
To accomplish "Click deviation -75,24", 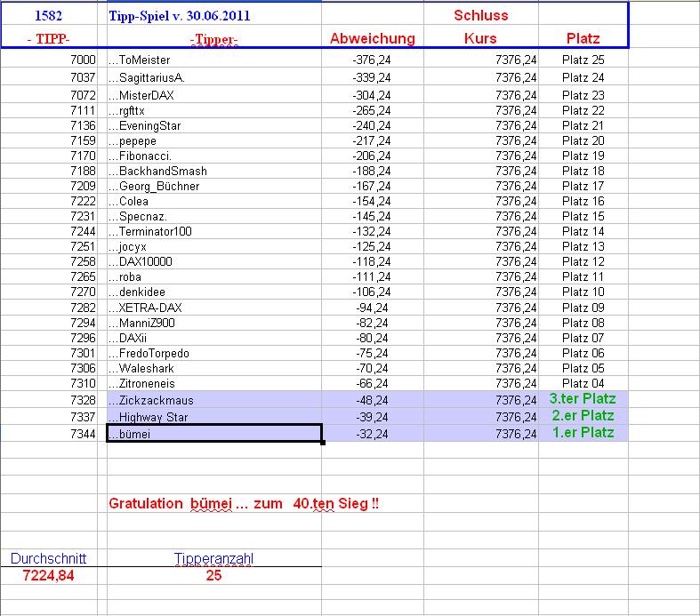I will [373, 353].
